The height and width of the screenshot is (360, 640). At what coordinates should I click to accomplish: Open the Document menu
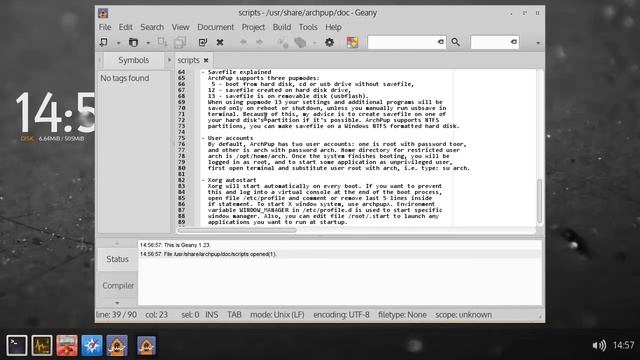(216, 27)
